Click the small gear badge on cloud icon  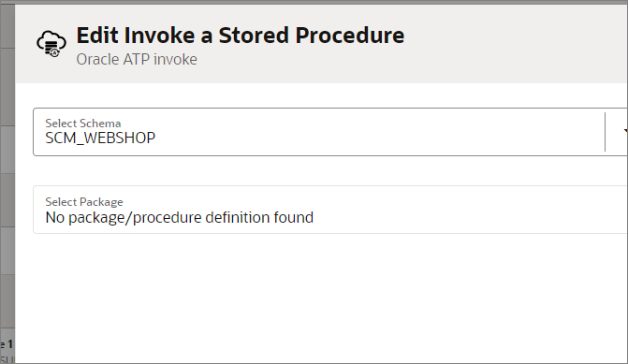[55, 52]
